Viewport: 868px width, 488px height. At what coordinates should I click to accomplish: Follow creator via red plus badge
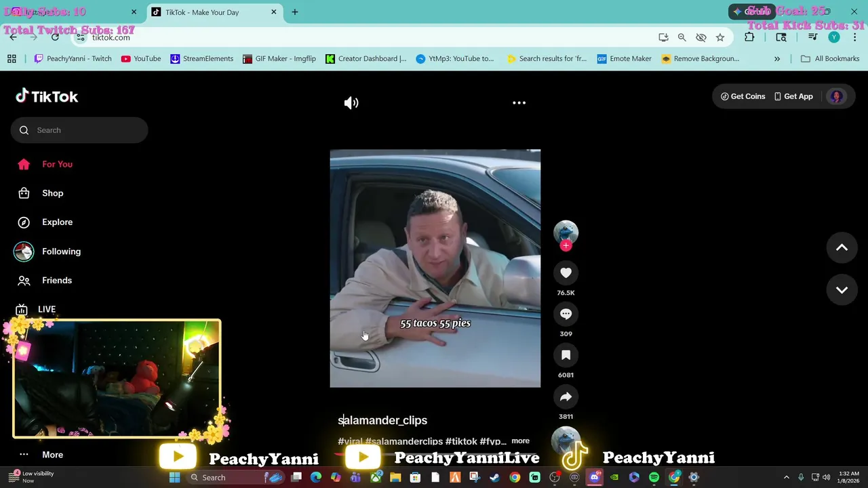pos(566,245)
